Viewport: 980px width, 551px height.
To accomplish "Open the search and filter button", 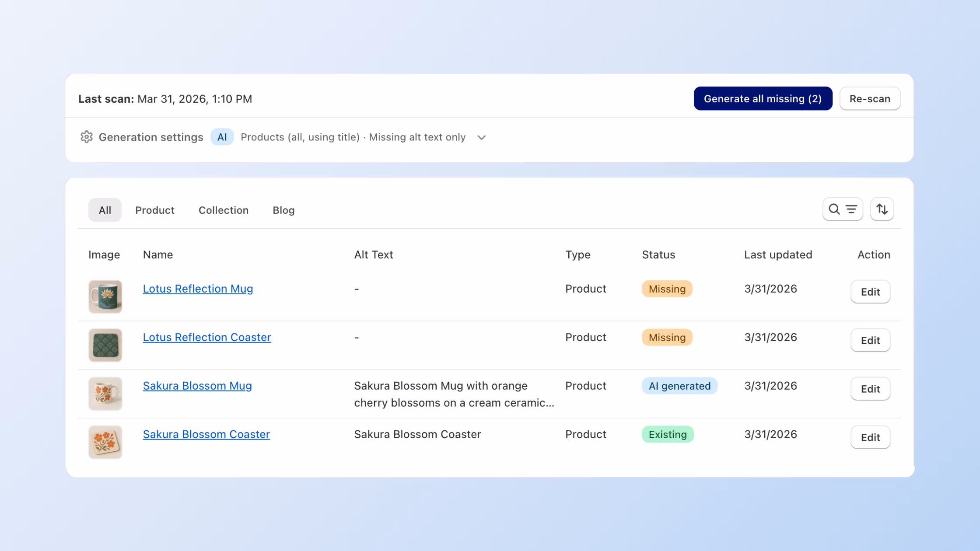I will click(842, 209).
